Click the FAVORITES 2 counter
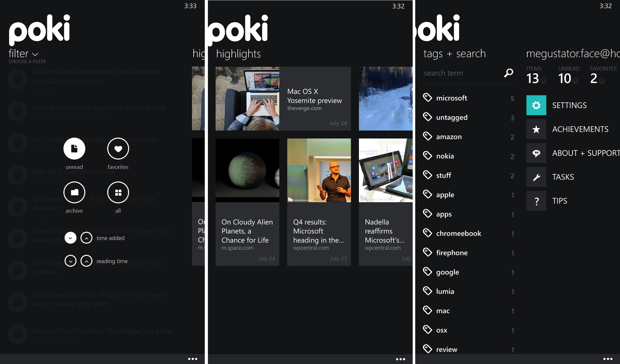This screenshot has width=620, height=364. tap(603, 75)
